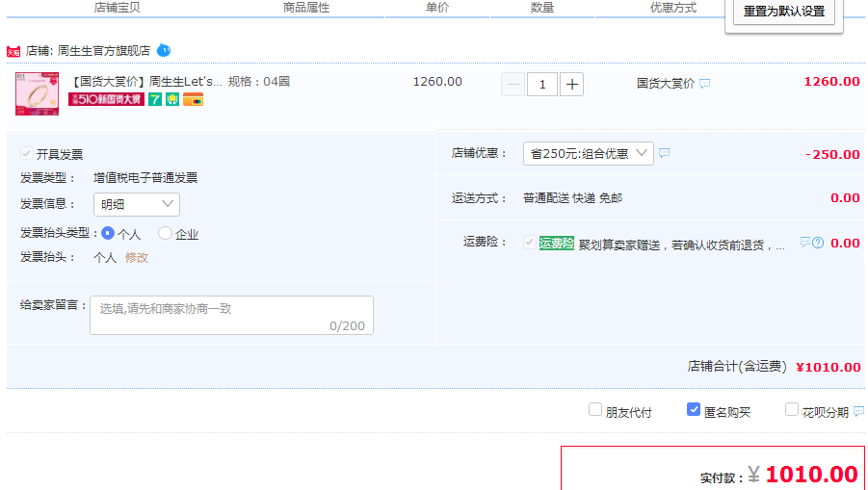Image resolution: width=868 pixels, height=490 pixels.
Task: Click the 聚划算卖家赠送 insurance description text
Action: click(x=681, y=245)
